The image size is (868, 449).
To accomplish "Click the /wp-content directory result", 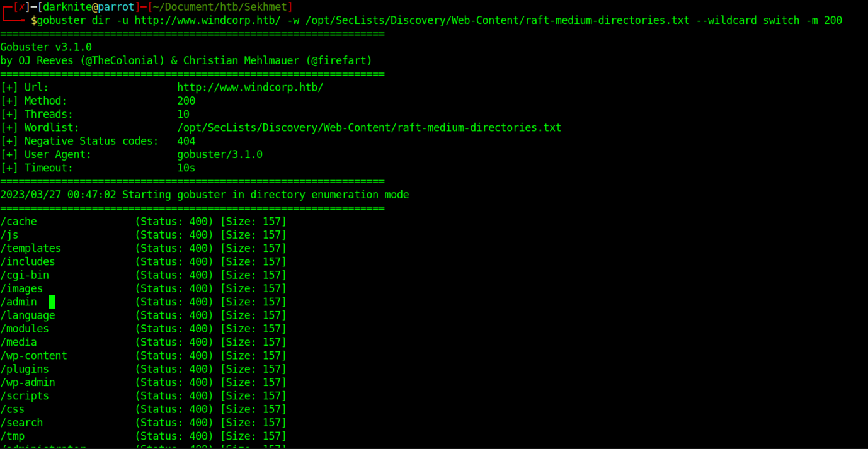I will (x=33, y=356).
